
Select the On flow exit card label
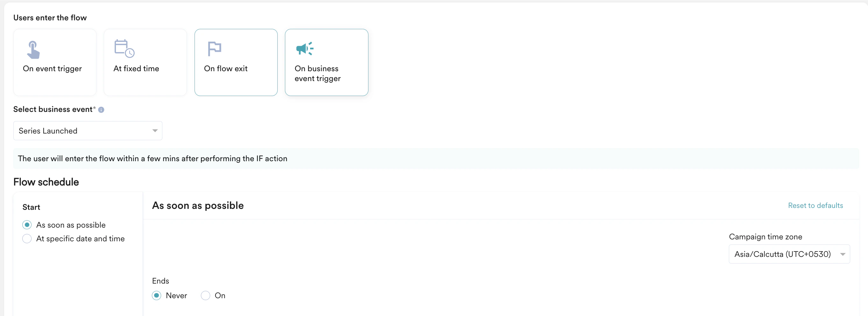226,69
